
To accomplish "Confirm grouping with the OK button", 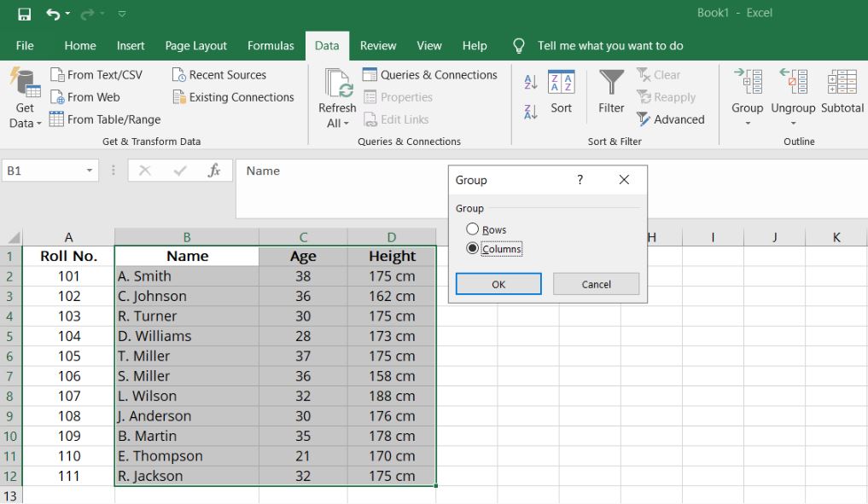I will pos(498,284).
